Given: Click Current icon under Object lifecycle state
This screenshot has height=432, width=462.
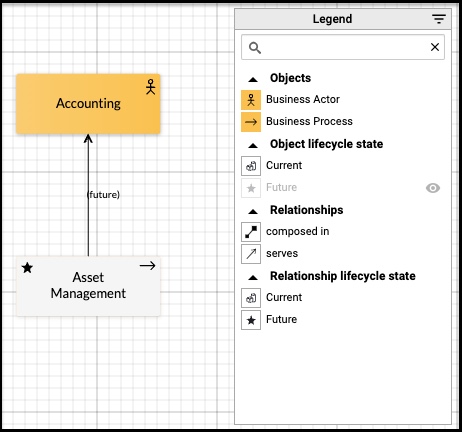Looking at the screenshot, I should point(251,166).
